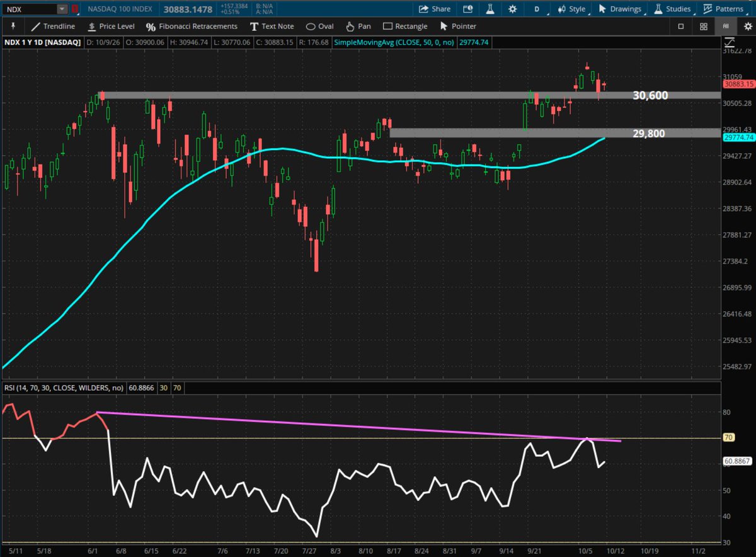Screen dimensions: 756x557
Task: Show All drawing tools toggle
Action: (x=726, y=26)
